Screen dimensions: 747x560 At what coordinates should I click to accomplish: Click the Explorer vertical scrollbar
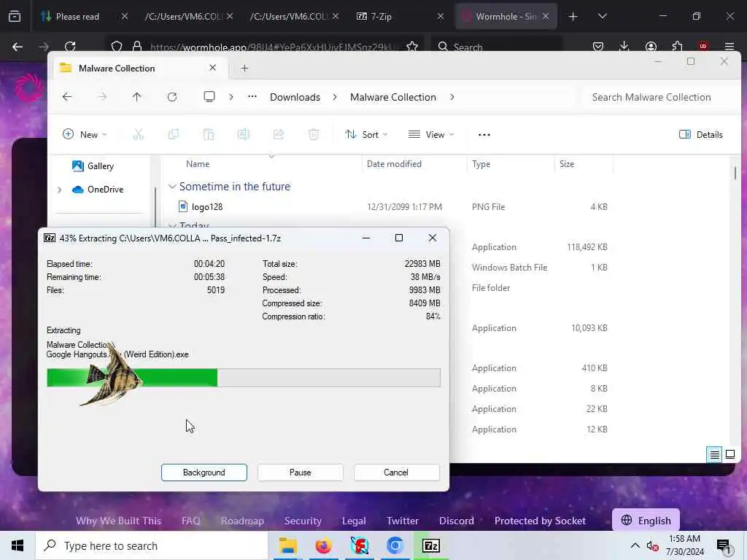tap(735, 174)
